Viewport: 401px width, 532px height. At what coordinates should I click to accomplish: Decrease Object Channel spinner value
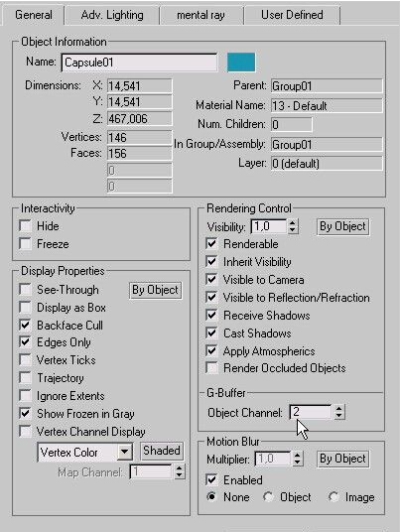(x=338, y=416)
